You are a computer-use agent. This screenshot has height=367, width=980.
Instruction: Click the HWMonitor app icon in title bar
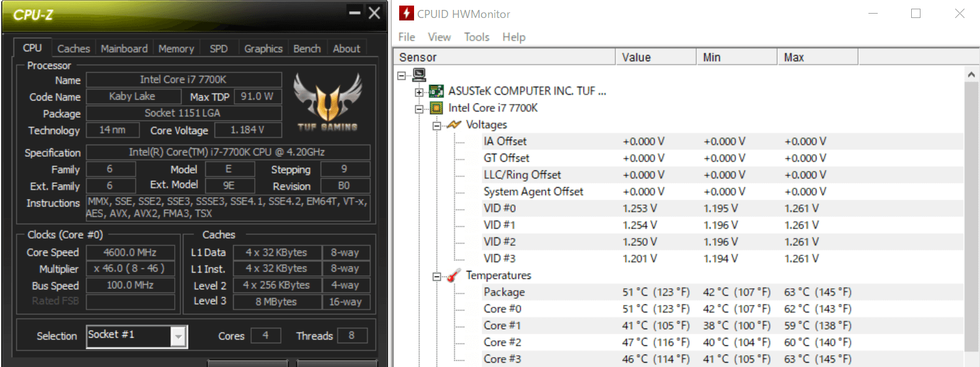click(406, 13)
